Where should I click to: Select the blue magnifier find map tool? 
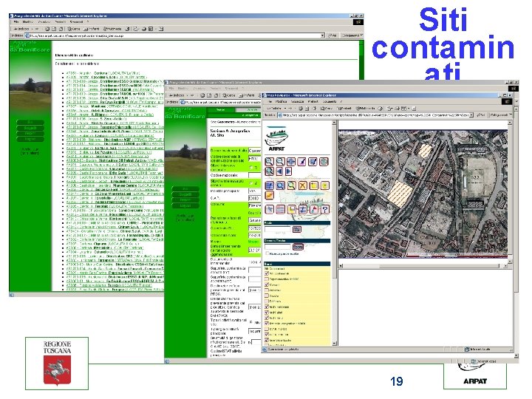click(x=280, y=185)
